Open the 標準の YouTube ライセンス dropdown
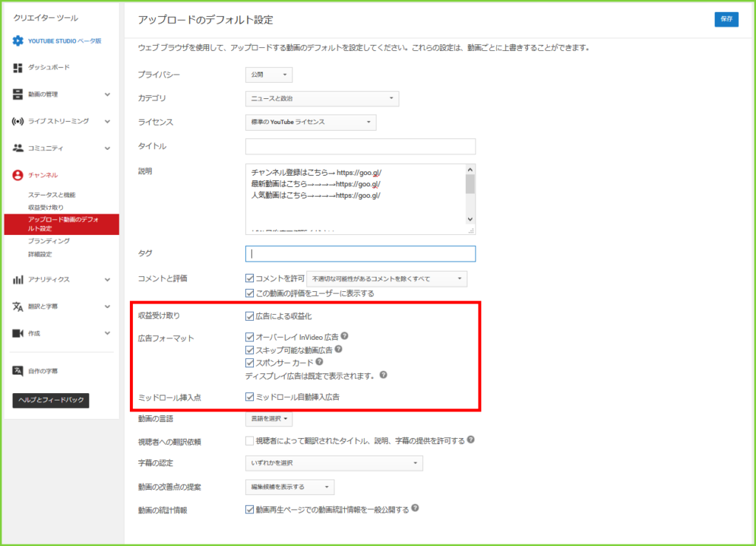This screenshot has height=546, width=756. click(311, 122)
